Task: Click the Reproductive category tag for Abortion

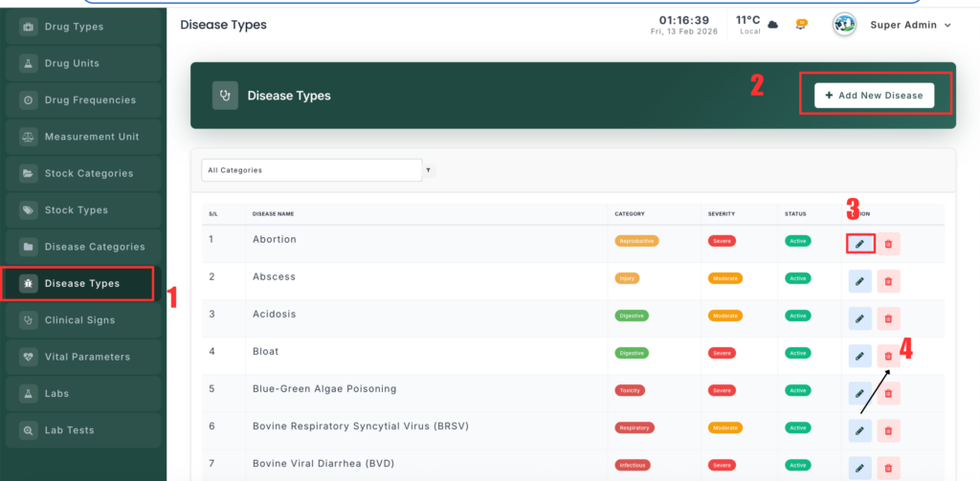Action: [636, 241]
